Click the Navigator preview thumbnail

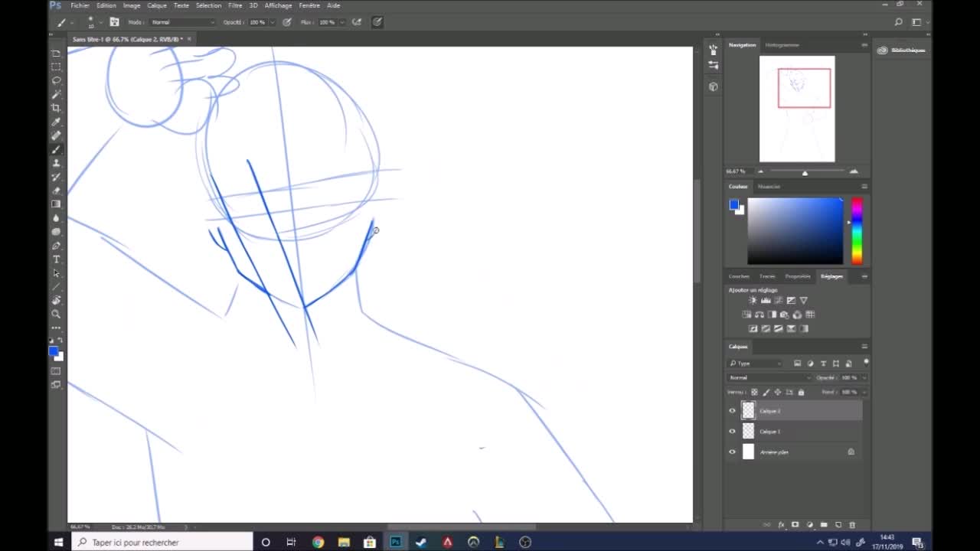point(797,109)
